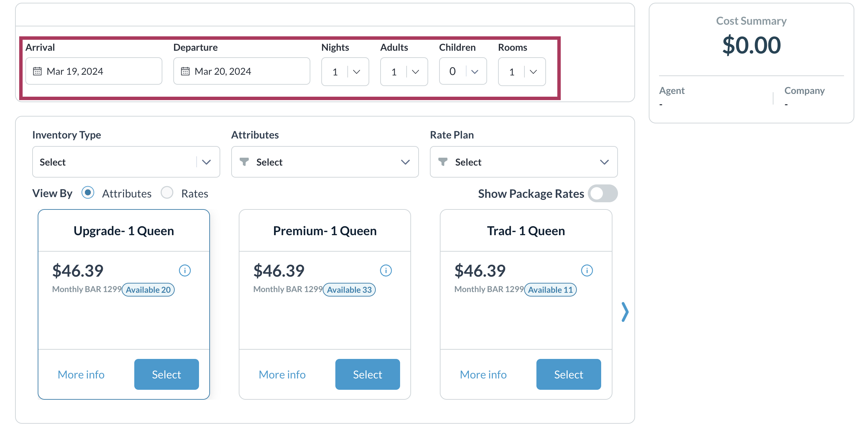
Task: Click the Departure date field
Action: [241, 71]
